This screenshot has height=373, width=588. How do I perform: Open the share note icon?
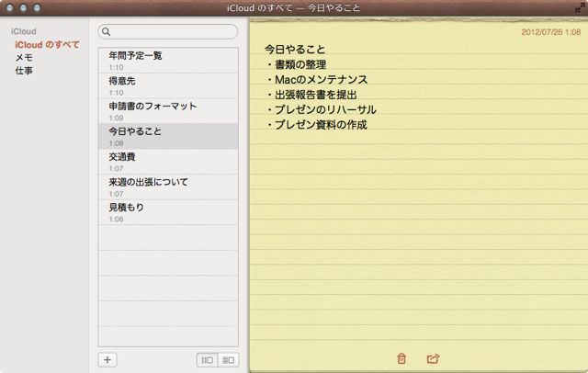(x=433, y=358)
